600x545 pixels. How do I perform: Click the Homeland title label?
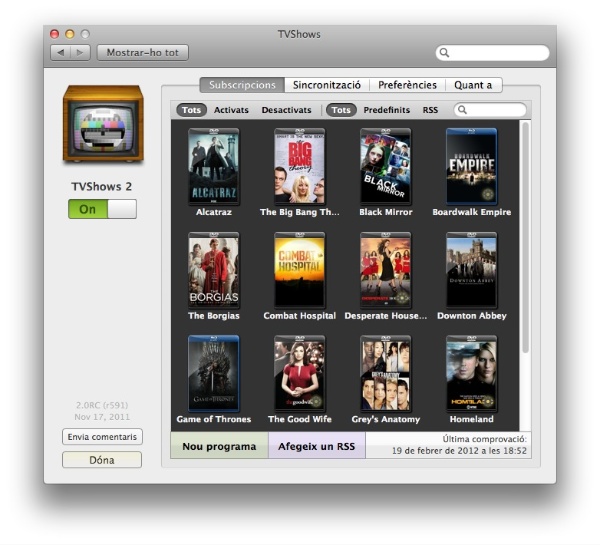[x=471, y=419]
